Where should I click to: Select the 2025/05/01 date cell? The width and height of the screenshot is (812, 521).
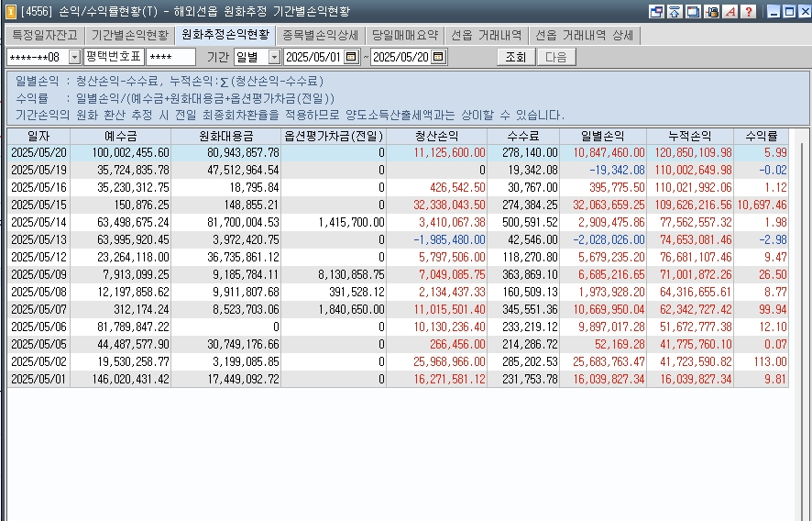[38, 379]
